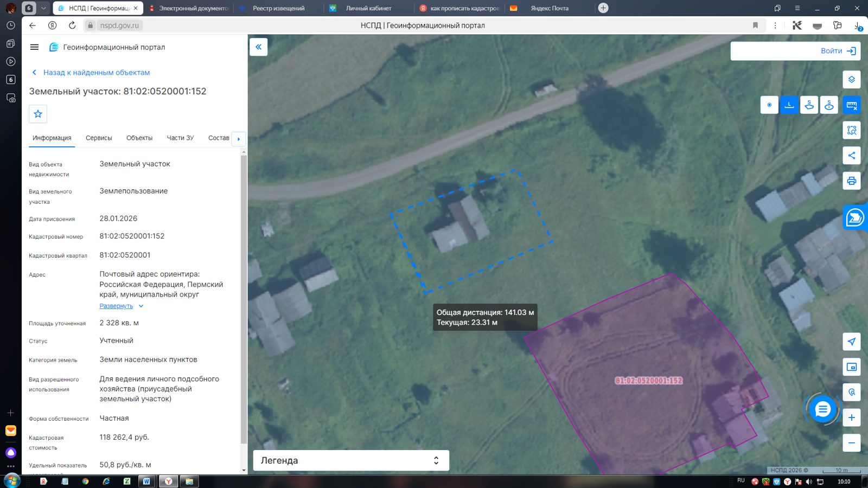Screen dimensions: 868x488
Task: Toggle the distance (L) measurement tool
Action: [x=789, y=105]
